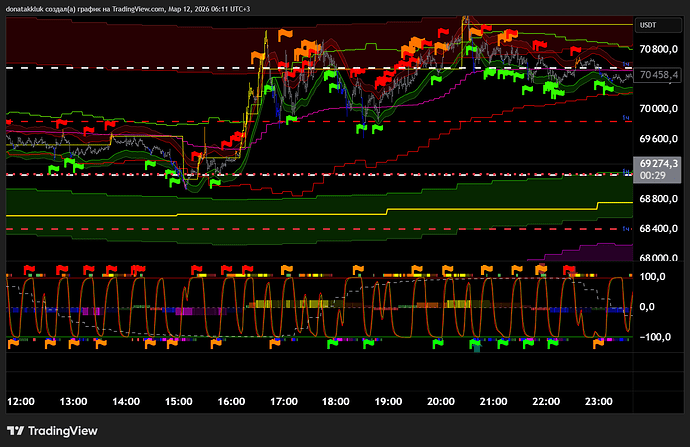Screen dimensions: 690x447
Task: Select the 15:00 time axis label
Action: 178,400
